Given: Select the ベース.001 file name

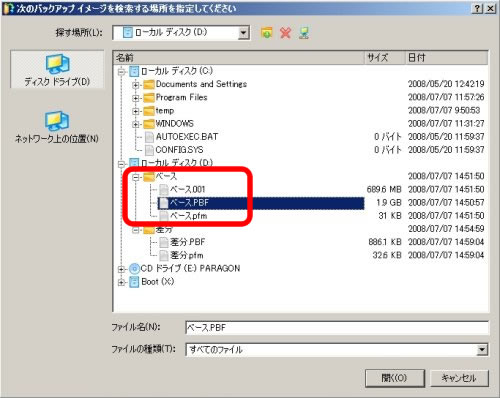Looking at the screenshot, I should click(187, 190).
